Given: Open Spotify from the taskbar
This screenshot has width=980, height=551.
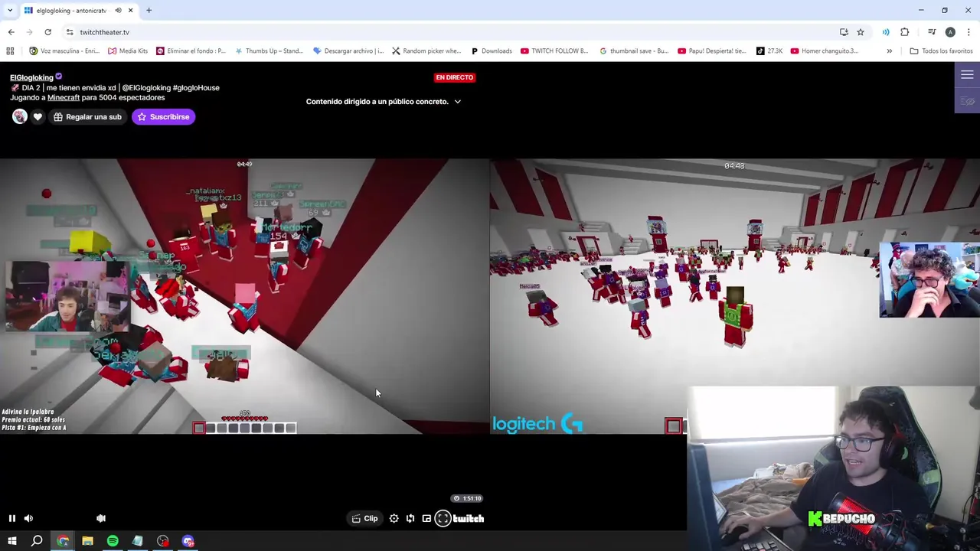Looking at the screenshot, I should (x=113, y=541).
